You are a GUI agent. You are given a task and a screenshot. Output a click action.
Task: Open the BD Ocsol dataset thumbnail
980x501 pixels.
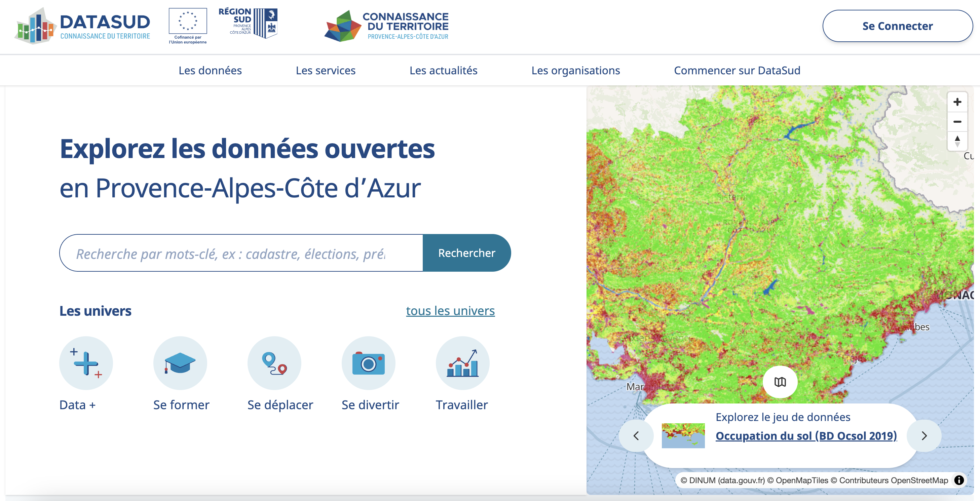coord(683,435)
